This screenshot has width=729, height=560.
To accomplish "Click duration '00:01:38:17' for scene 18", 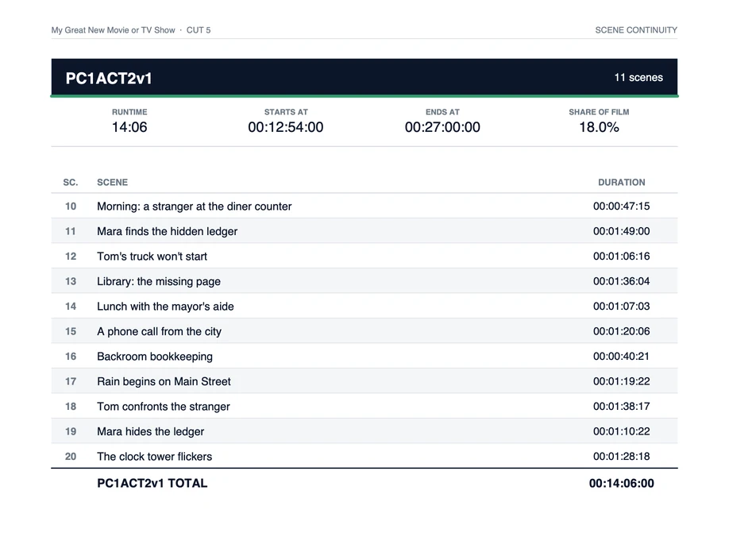I will 622,407.
